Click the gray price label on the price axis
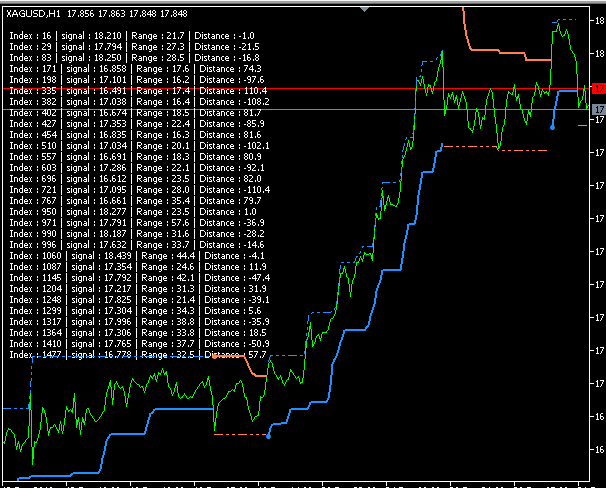This screenshot has height=488, width=606. (599, 109)
